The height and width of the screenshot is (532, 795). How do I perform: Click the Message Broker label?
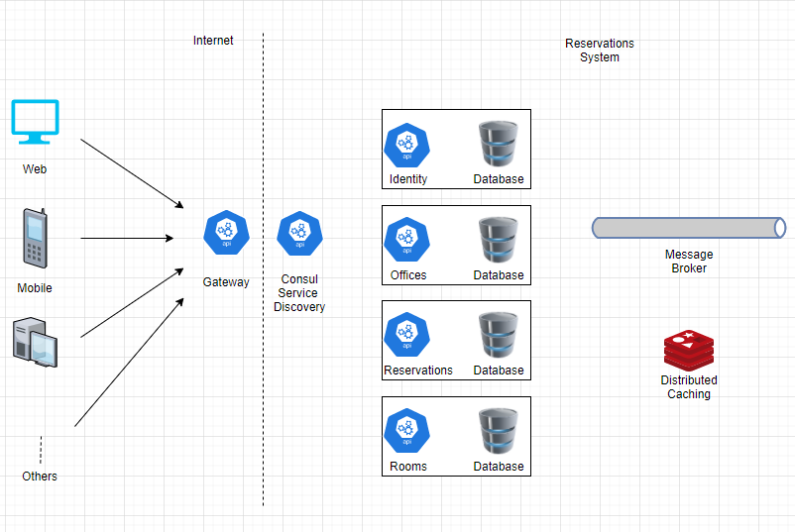(689, 262)
